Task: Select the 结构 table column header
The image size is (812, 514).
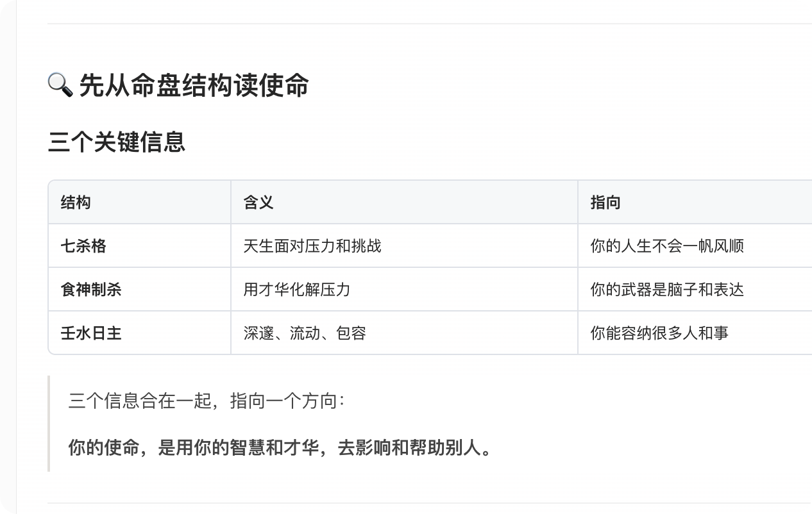Action: point(76,203)
